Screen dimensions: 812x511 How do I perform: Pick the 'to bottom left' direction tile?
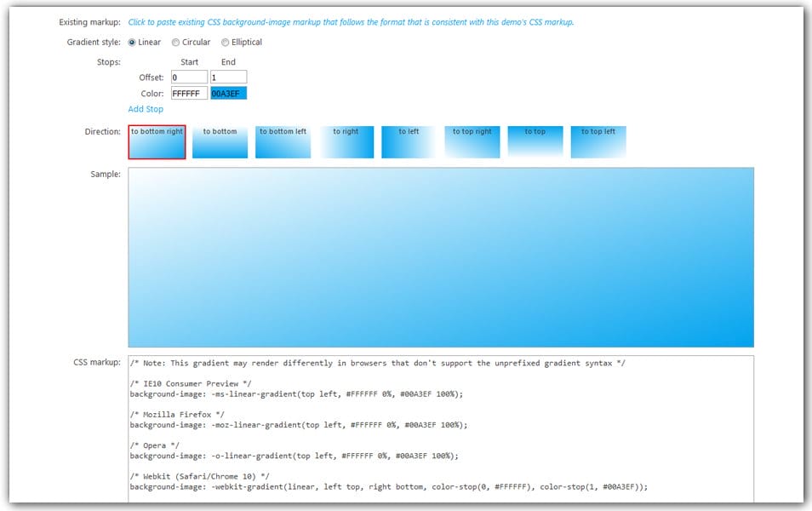point(283,142)
